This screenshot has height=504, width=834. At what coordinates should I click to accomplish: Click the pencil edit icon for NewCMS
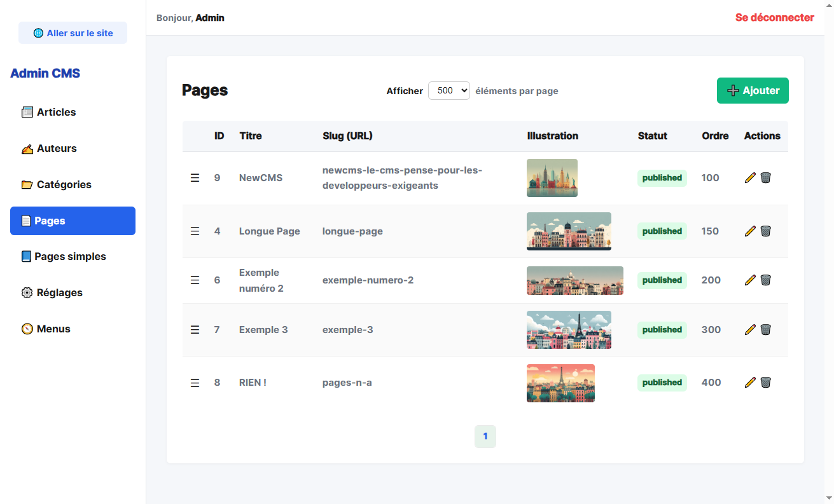750,178
